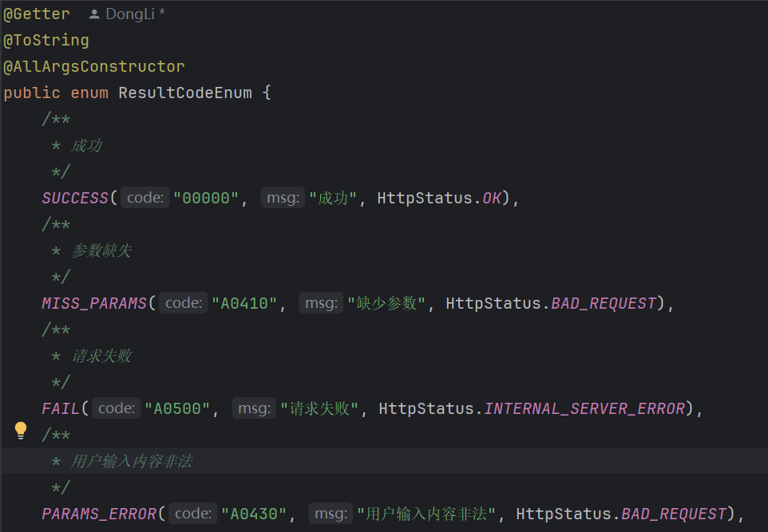Click the SUCCESS enum constant

75,198
